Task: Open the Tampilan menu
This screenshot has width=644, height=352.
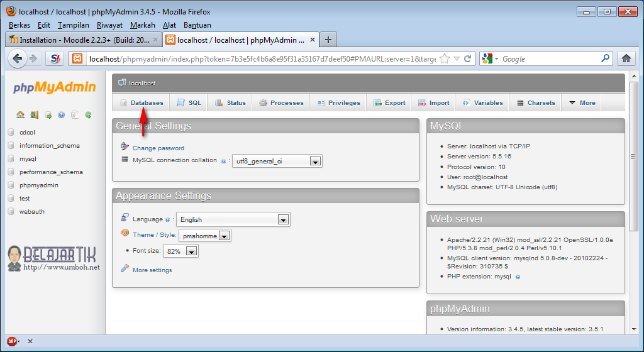Action: click(x=73, y=25)
